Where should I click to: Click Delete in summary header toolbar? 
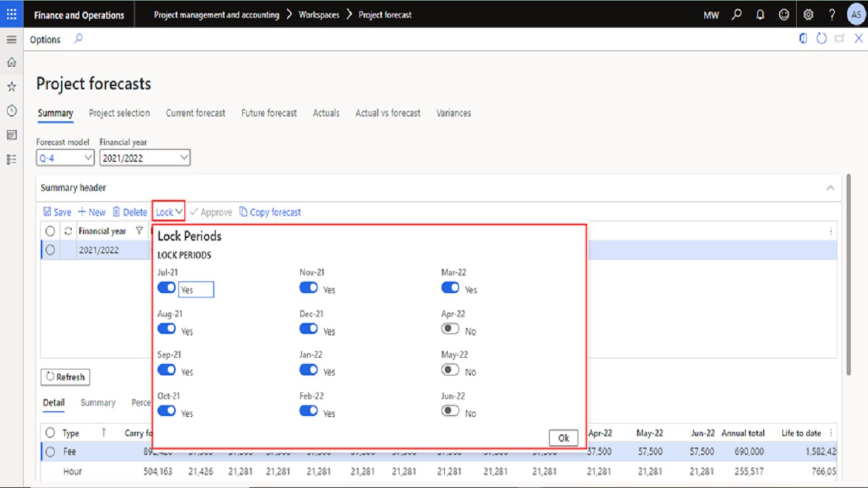click(130, 212)
